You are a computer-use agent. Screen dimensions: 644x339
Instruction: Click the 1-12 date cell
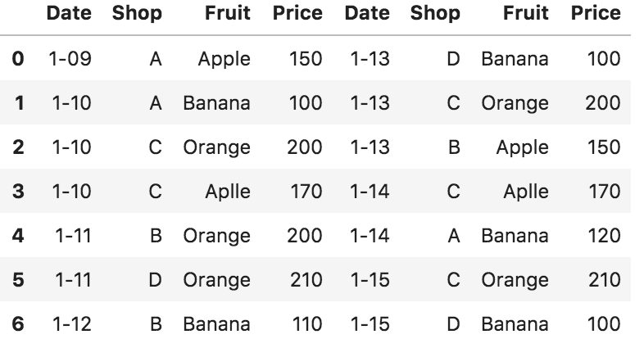click(72, 323)
